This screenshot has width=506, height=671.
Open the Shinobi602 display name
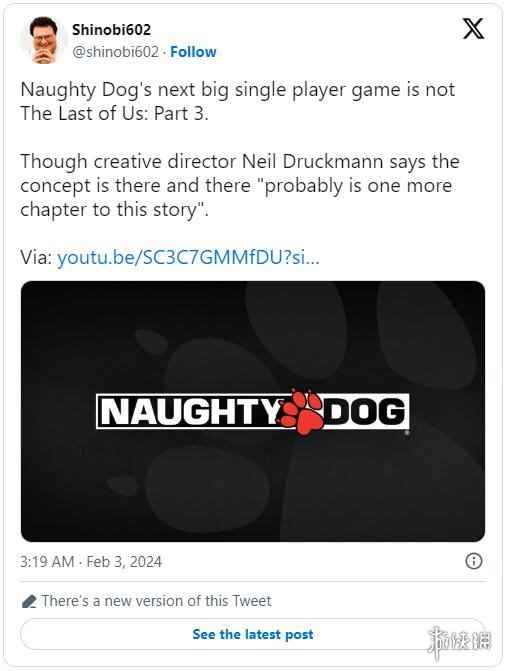pyautogui.click(x=111, y=30)
